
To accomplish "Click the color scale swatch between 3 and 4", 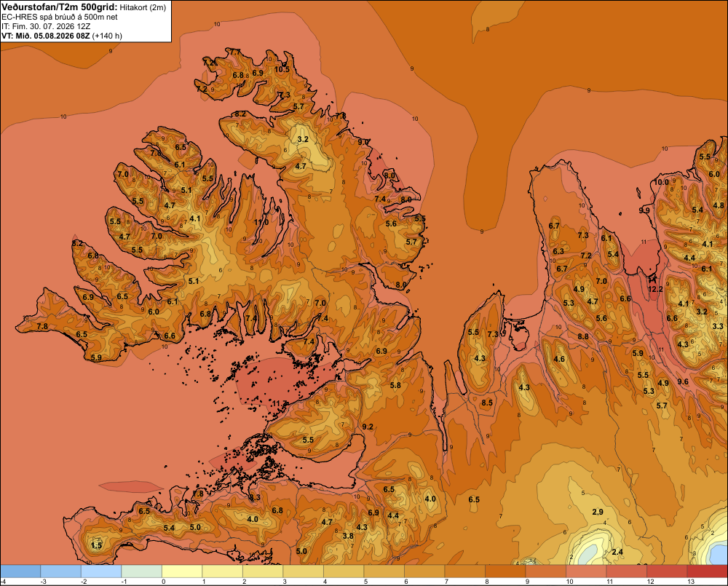I will point(303,571).
